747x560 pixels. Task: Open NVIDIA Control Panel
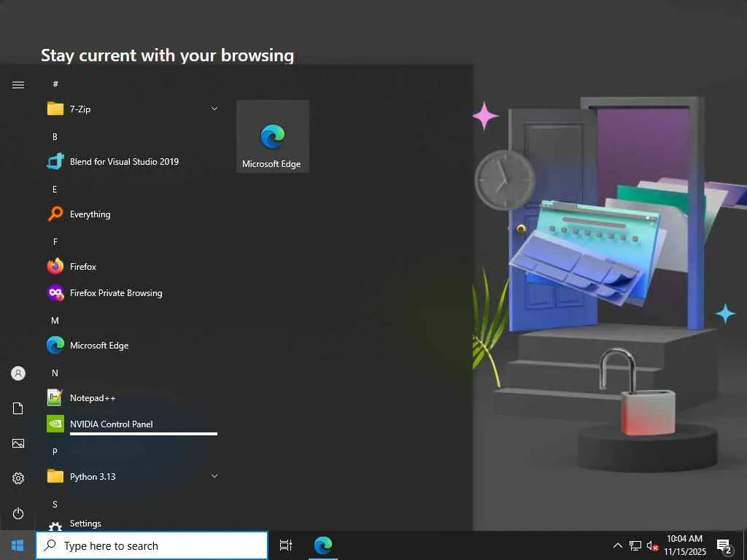click(133, 424)
